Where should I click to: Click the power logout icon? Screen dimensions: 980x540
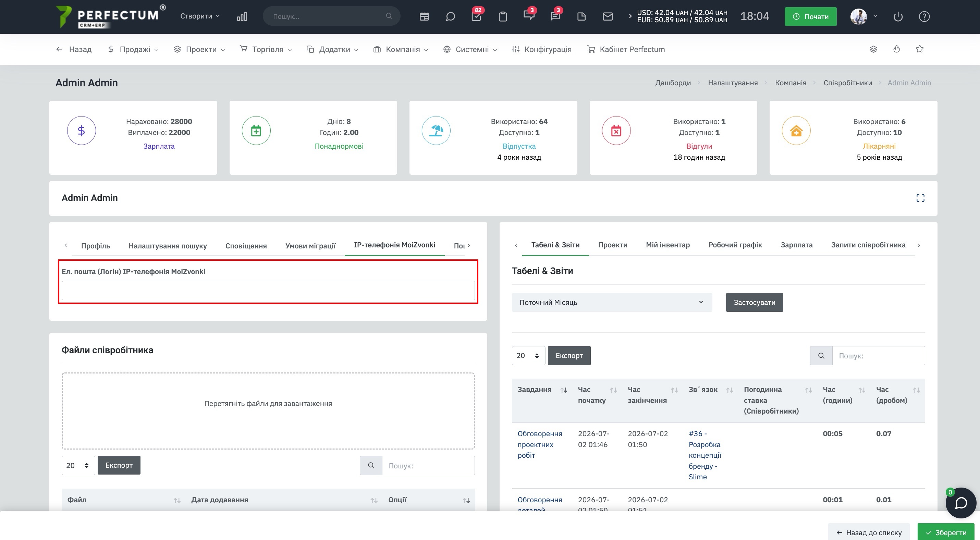[x=898, y=16]
